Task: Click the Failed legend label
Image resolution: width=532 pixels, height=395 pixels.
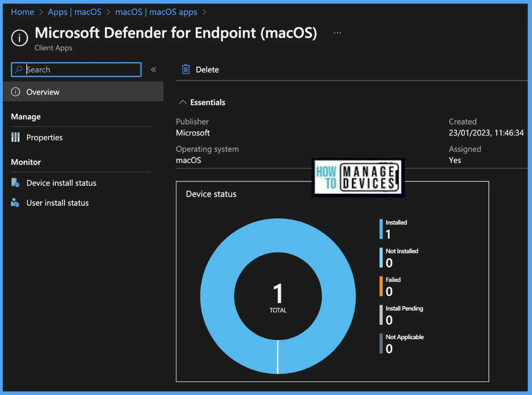Action: pos(393,280)
